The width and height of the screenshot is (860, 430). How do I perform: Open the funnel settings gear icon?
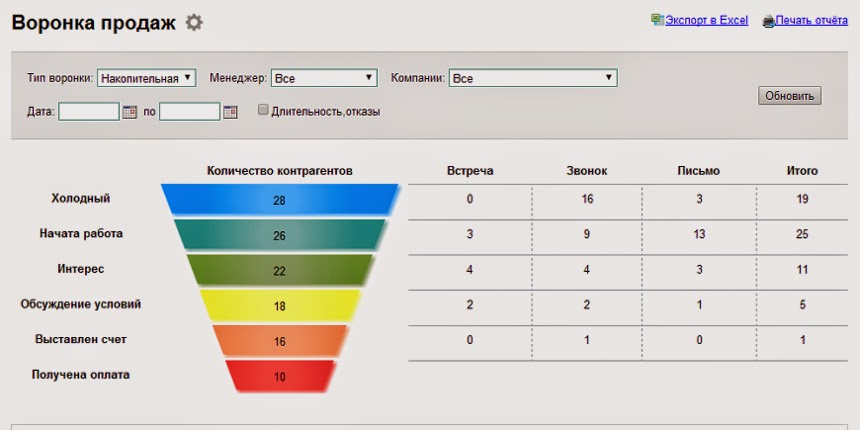194,22
